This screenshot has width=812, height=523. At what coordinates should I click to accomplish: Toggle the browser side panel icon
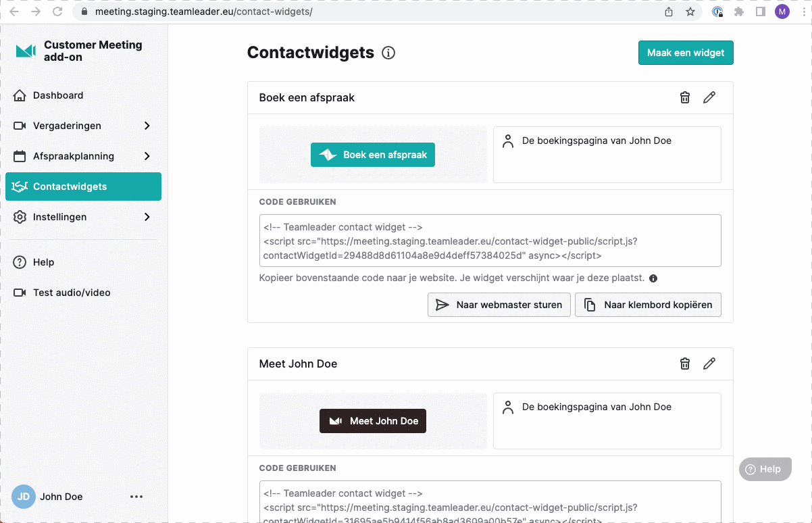760,11
